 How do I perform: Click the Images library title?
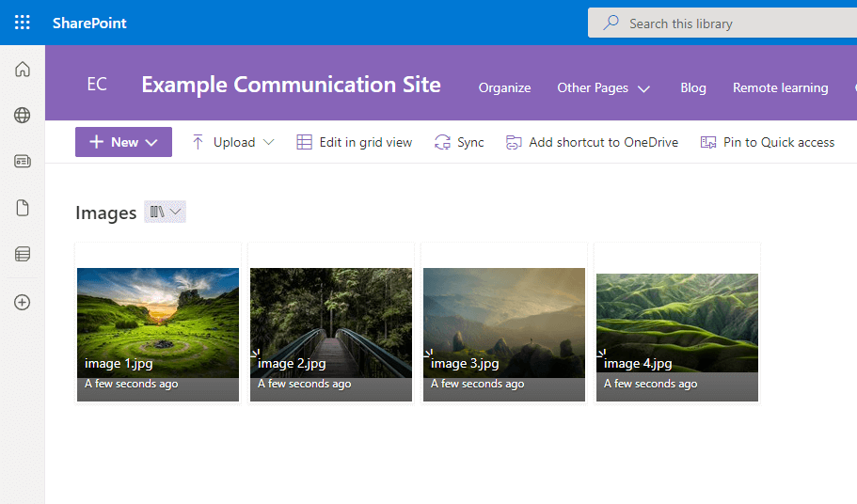point(106,213)
